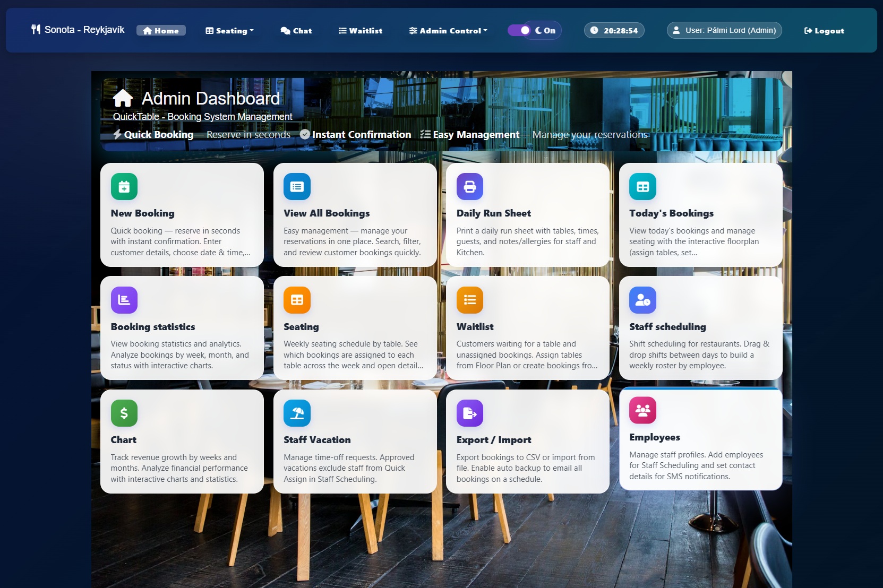Image resolution: width=883 pixels, height=588 pixels.
Task: Click the New Booking plus icon
Action: pyautogui.click(x=124, y=186)
